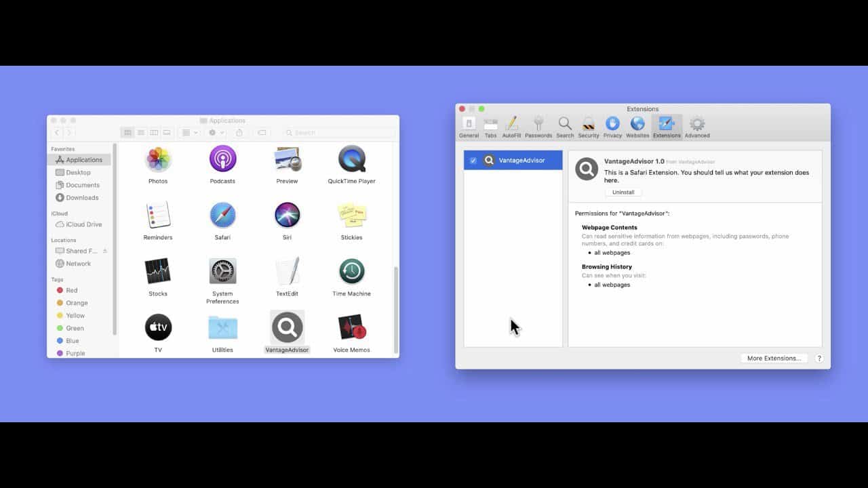The image size is (868, 488).
Task: Open the Photos app in the Applications window
Action: click(158, 160)
